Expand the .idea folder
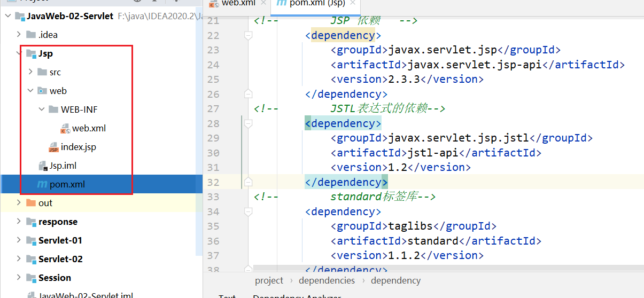 pos(19,35)
